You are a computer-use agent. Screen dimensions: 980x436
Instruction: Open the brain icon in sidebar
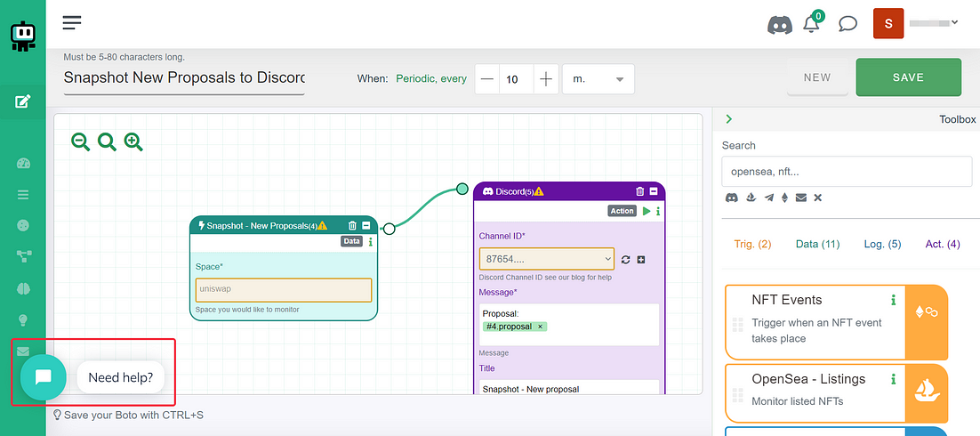pyautogui.click(x=23, y=288)
